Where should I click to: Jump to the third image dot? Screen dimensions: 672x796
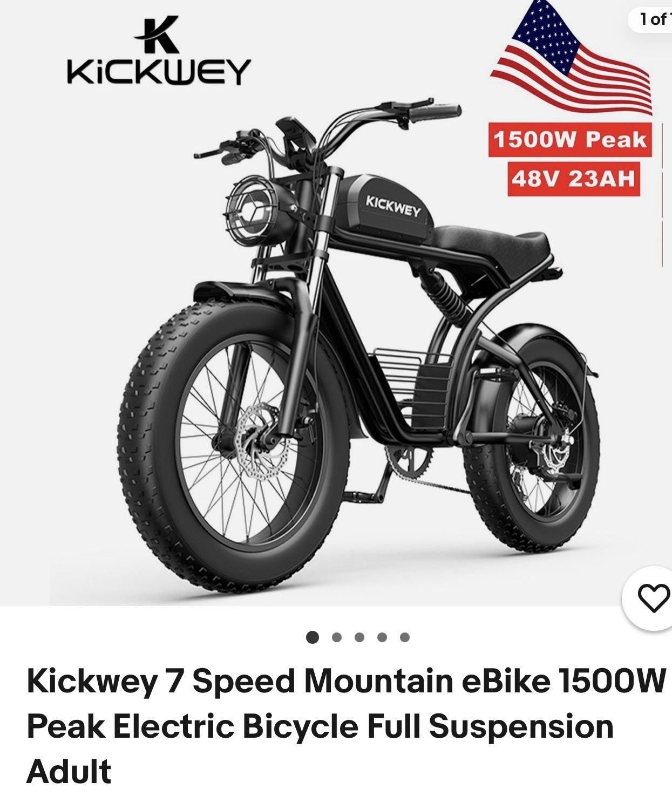tap(359, 637)
